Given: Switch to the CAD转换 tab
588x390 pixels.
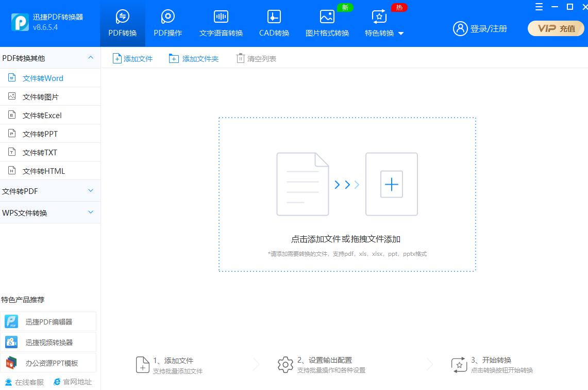Looking at the screenshot, I should pyautogui.click(x=273, y=23).
